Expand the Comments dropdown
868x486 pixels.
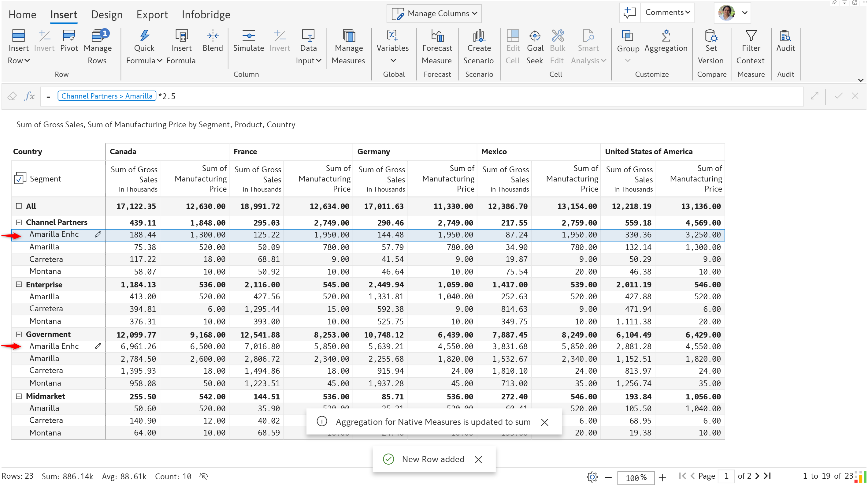click(667, 13)
